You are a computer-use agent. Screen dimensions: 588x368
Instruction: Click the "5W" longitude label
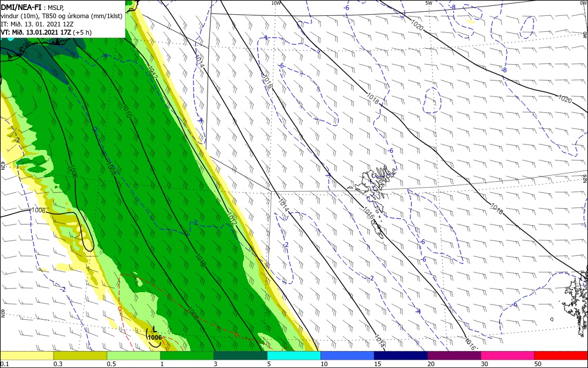[429, 3]
